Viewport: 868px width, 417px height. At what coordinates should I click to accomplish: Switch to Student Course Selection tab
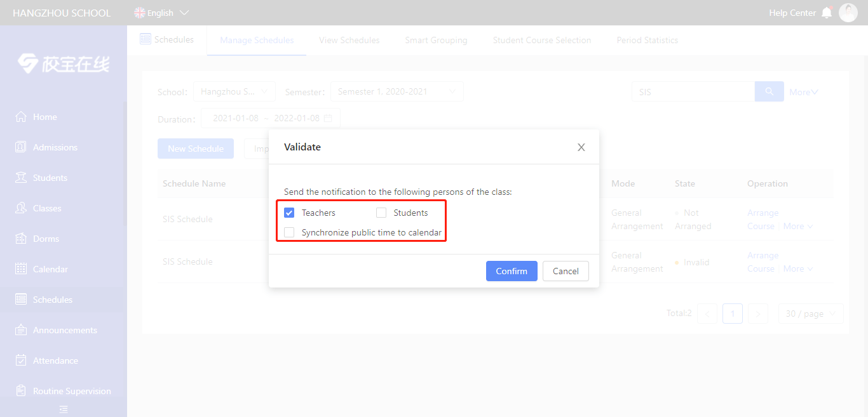click(x=542, y=40)
